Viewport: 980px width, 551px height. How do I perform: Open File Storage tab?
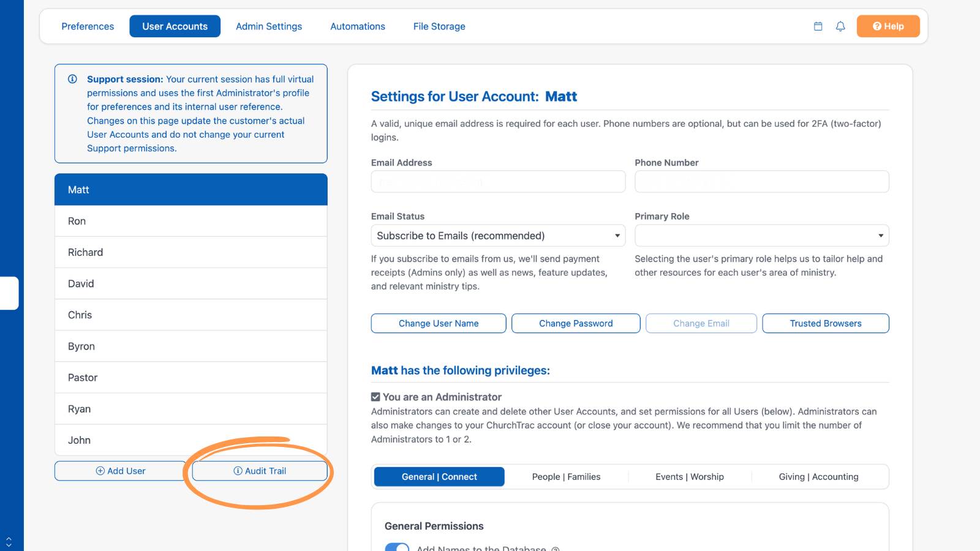(x=439, y=26)
